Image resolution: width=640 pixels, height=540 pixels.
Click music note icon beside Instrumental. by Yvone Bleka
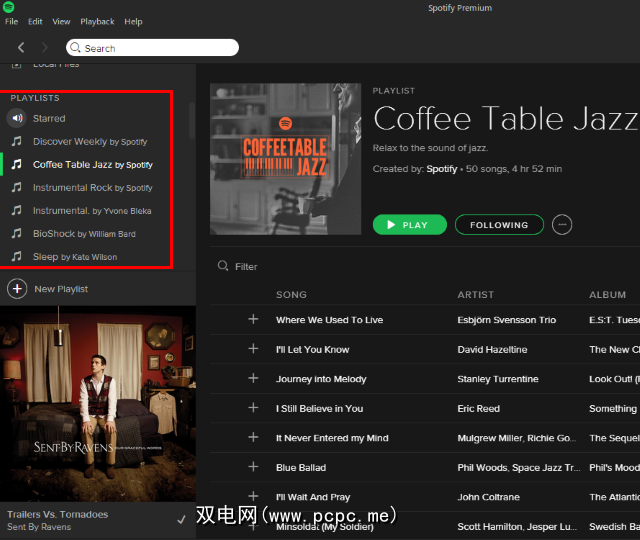pos(16,211)
